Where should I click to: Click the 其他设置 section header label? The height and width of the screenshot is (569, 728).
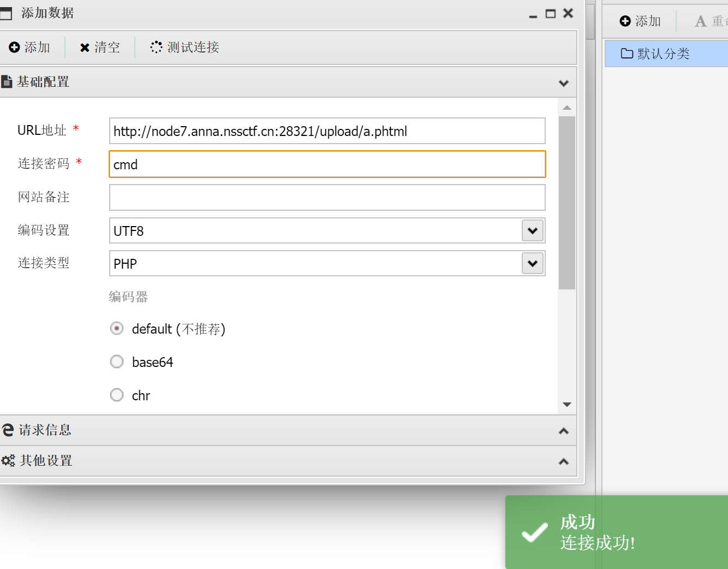[x=46, y=461]
